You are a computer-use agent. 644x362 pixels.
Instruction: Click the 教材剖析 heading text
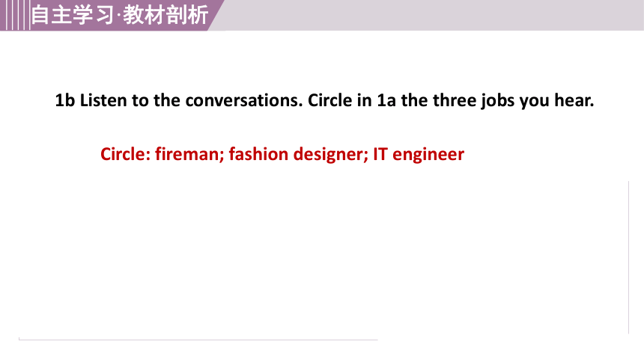click(x=165, y=15)
